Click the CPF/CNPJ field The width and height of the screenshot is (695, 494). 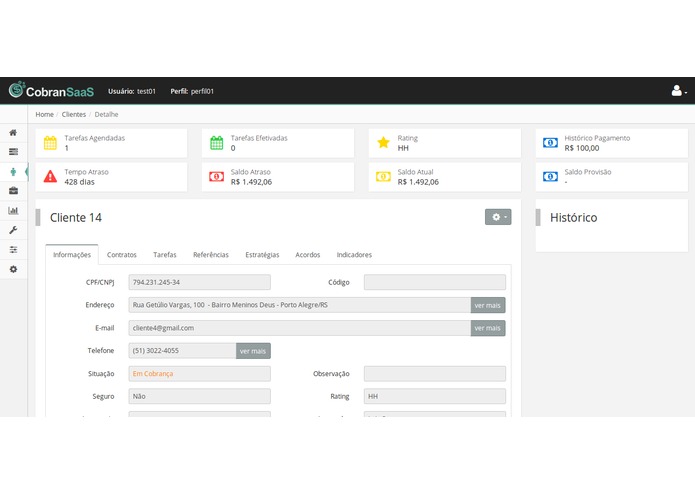(x=199, y=282)
